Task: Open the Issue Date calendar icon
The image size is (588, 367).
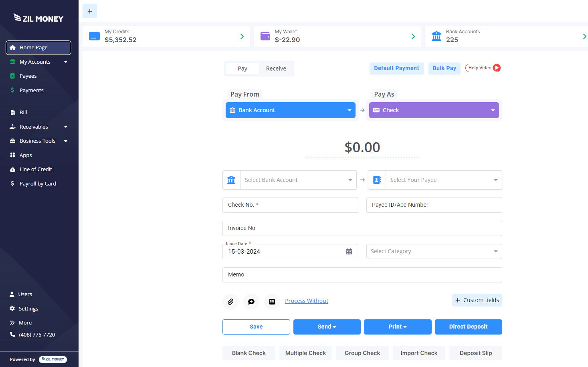Action: pyautogui.click(x=349, y=252)
